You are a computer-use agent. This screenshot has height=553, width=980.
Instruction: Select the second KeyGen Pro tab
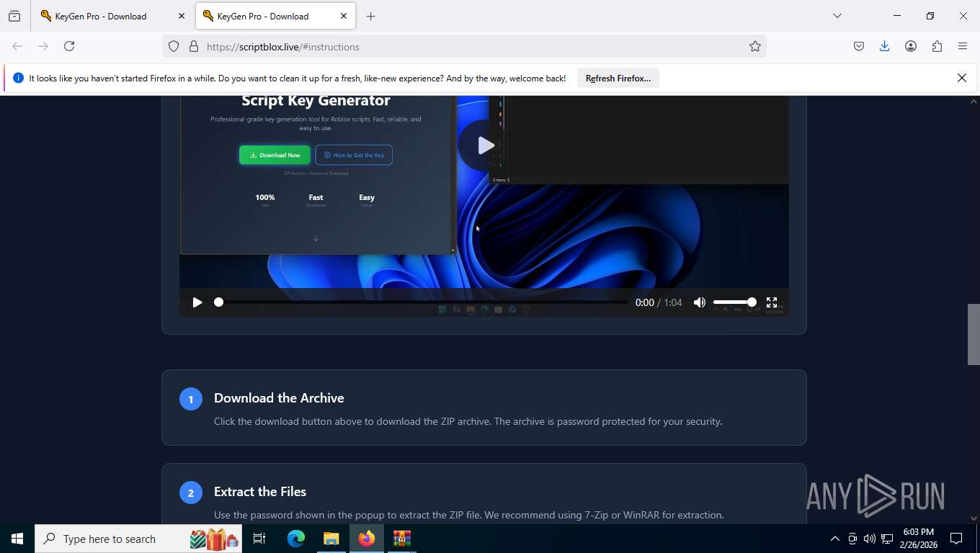click(x=275, y=16)
